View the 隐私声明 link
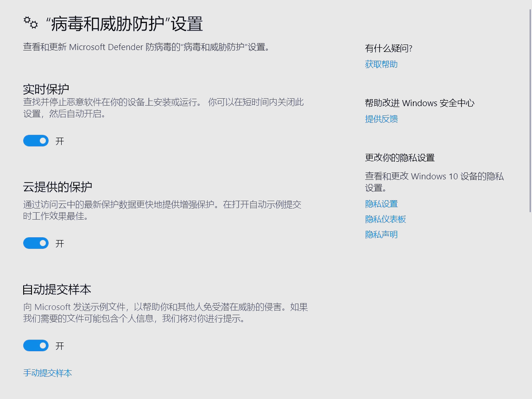This screenshot has height=399, width=532. point(381,234)
